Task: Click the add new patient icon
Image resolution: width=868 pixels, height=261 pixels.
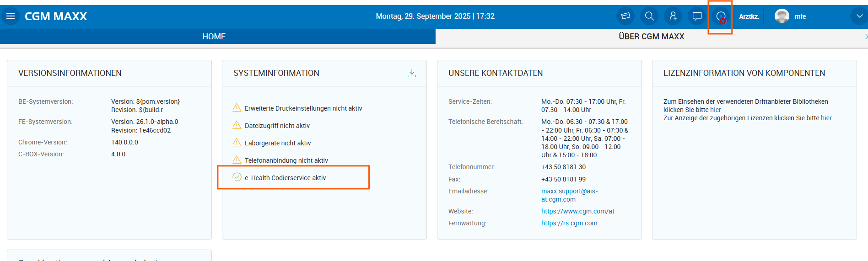Action: (673, 16)
